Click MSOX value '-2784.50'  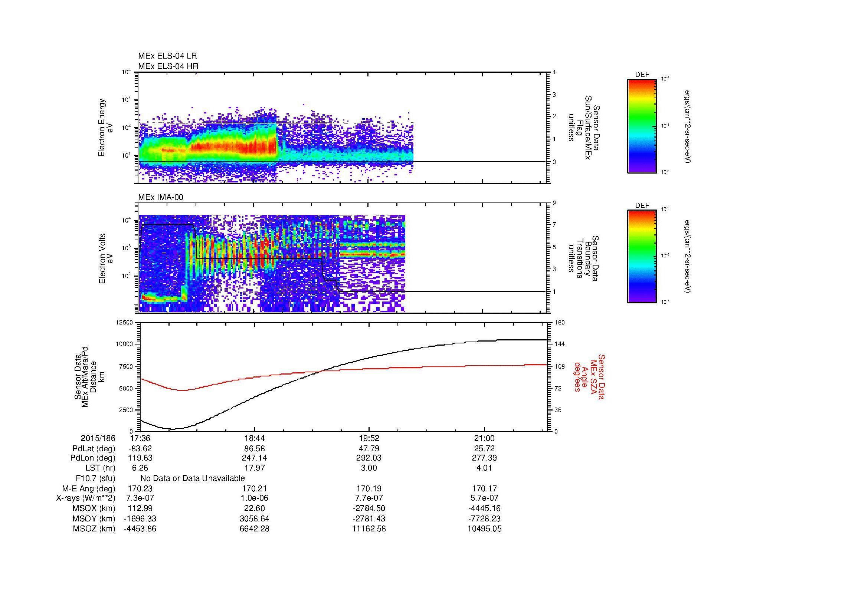point(369,508)
